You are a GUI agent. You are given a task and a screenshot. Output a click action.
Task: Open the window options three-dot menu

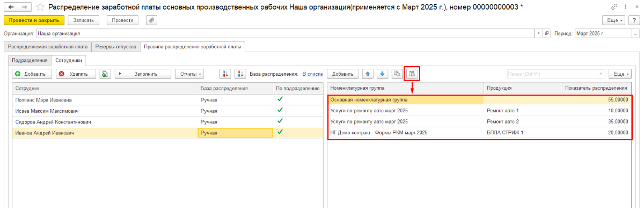[x=626, y=6]
